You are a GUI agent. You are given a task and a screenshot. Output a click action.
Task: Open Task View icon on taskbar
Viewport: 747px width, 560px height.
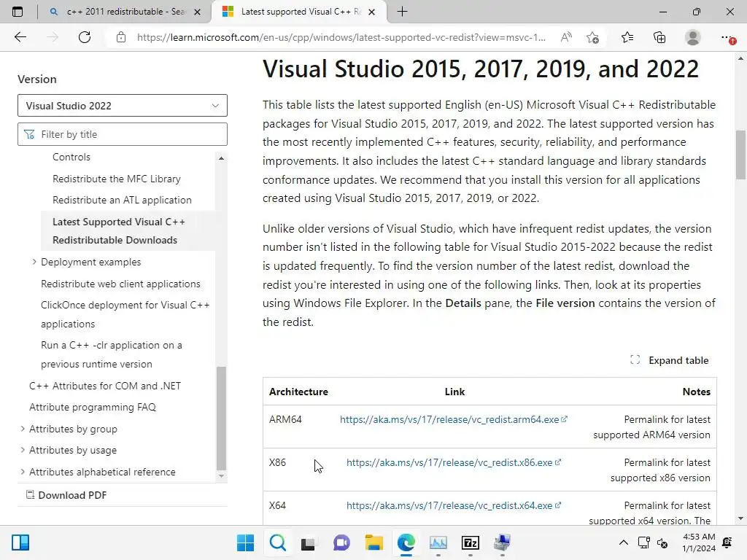point(309,542)
